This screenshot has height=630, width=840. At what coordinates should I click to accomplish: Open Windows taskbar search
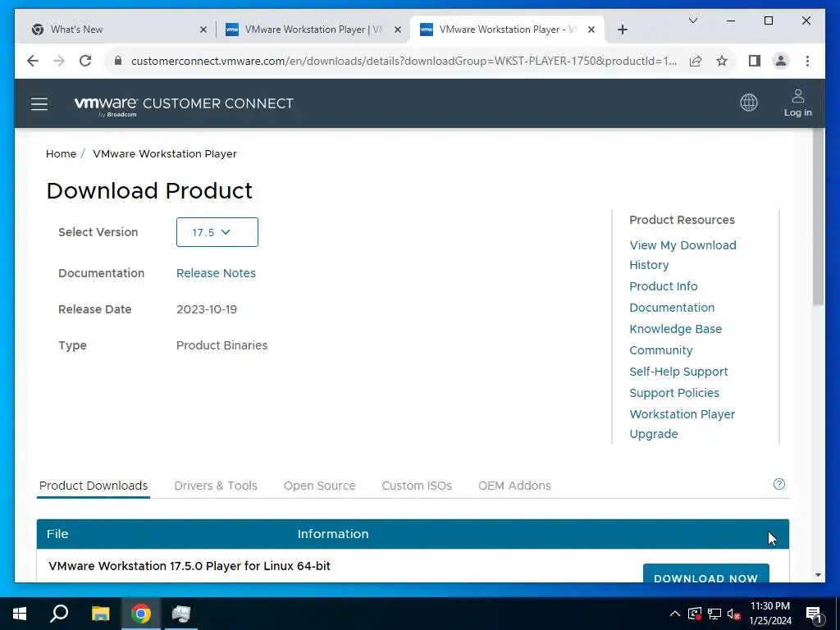tap(59, 614)
